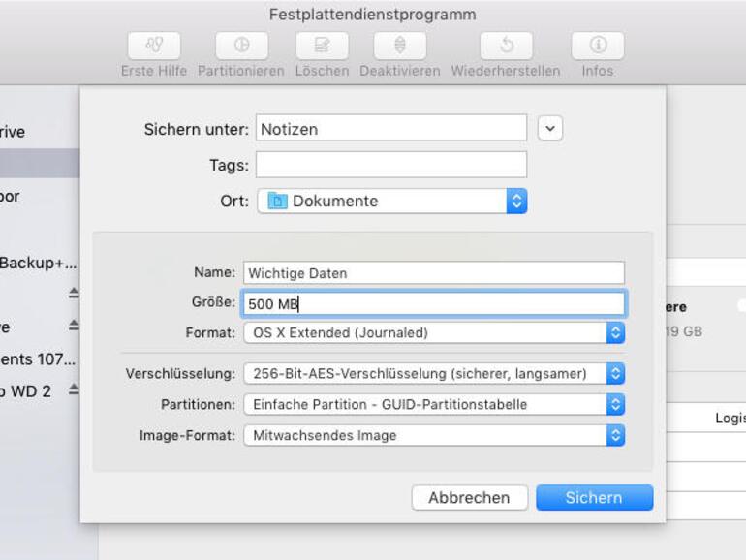Click into the Tags field
The image size is (746, 560).
(x=391, y=165)
